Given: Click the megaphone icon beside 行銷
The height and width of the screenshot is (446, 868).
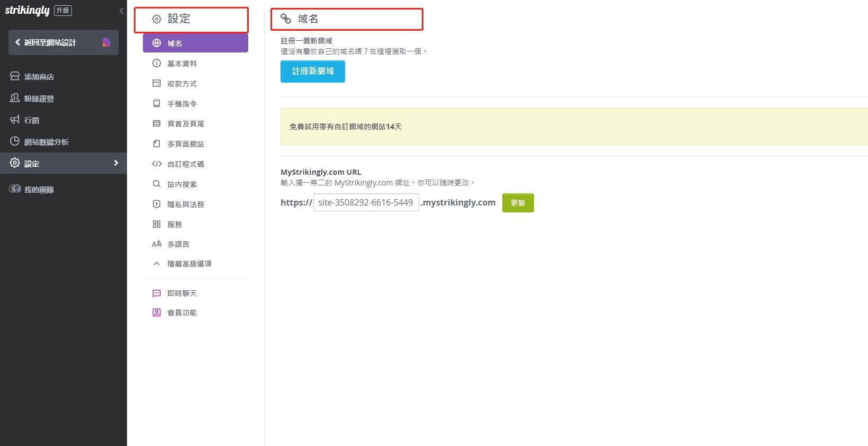Looking at the screenshot, I should click(15, 120).
